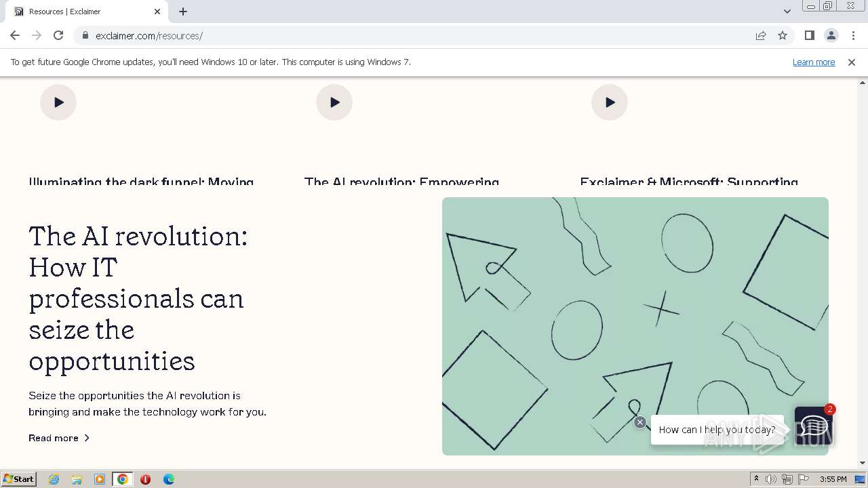Open the chat widget icon
The height and width of the screenshot is (488, 868).
click(x=812, y=426)
